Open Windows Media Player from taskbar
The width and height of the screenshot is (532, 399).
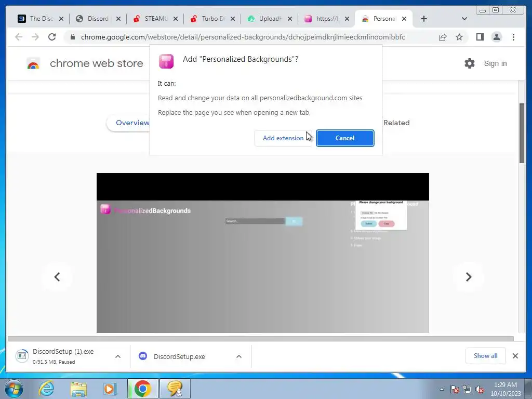pos(110,389)
